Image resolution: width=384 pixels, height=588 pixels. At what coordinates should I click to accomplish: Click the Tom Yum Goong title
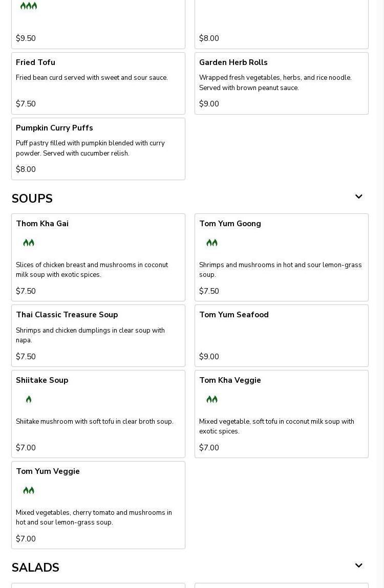[x=230, y=224]
